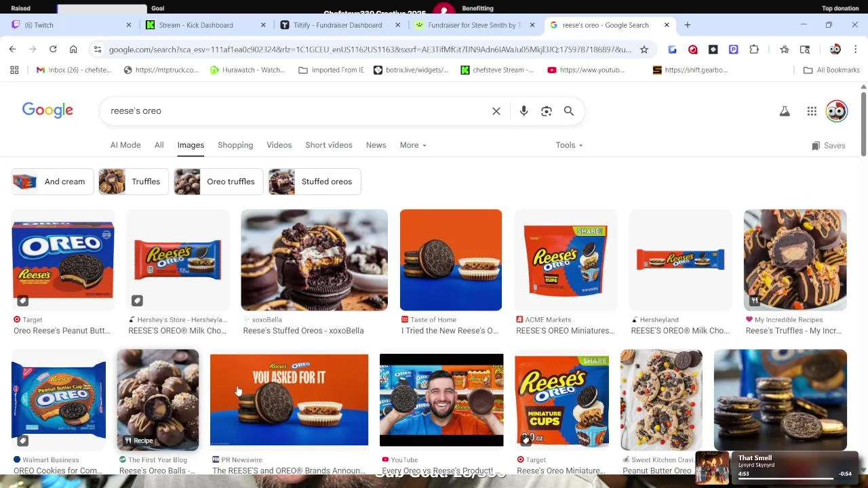The width and height of the screenshot is (868, 488).
Task: Switch to the Twitch tab
Action: [x=68, y=25]
